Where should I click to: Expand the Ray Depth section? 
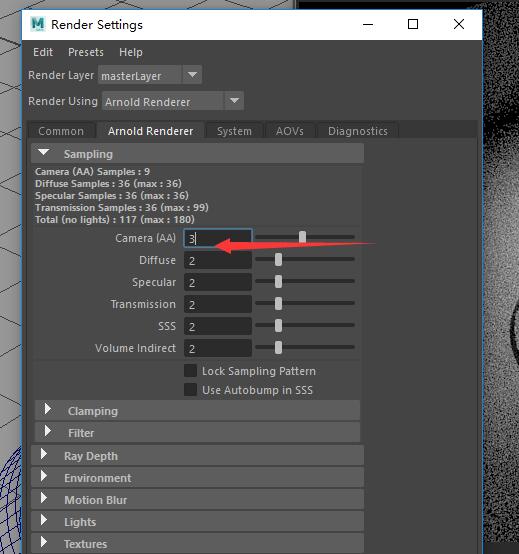(x=197, y=455)
